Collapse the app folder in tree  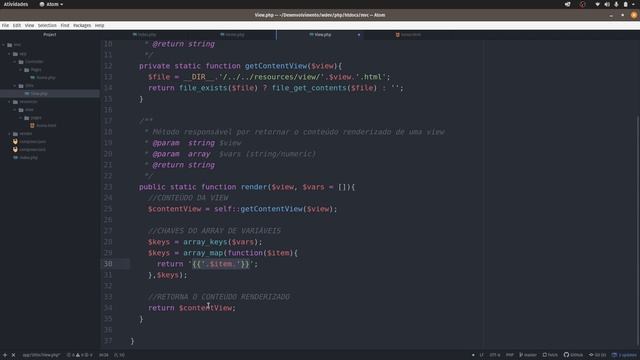click(x=9, y=53)
